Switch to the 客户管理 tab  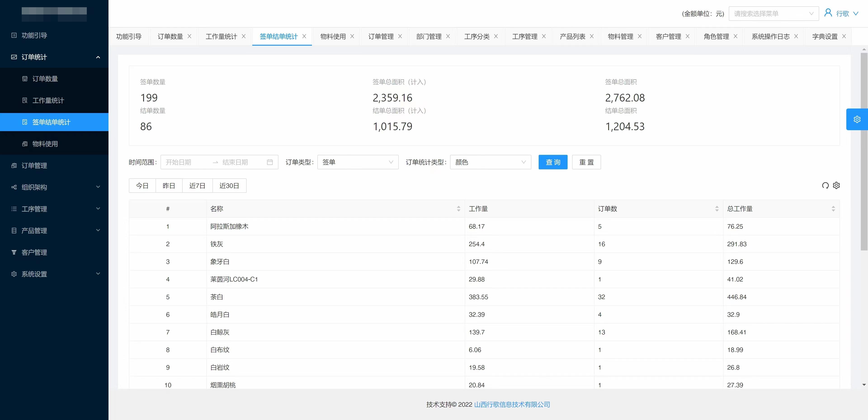[669, 36]
